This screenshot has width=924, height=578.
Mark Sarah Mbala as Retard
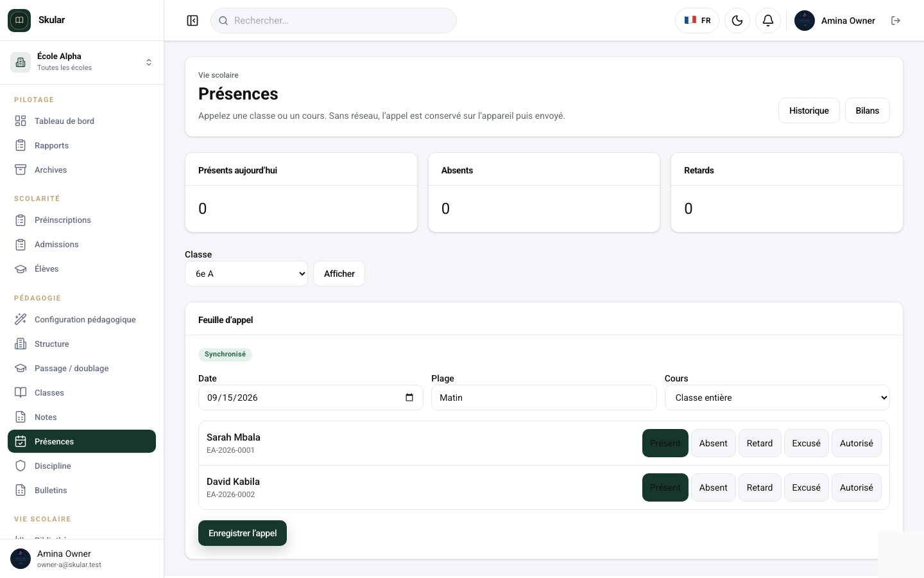760,443
